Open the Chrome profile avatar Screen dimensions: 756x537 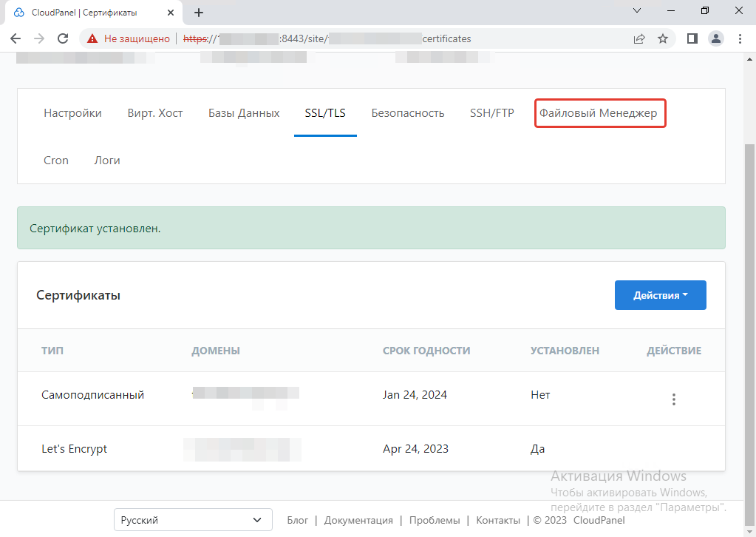[715, 38]
